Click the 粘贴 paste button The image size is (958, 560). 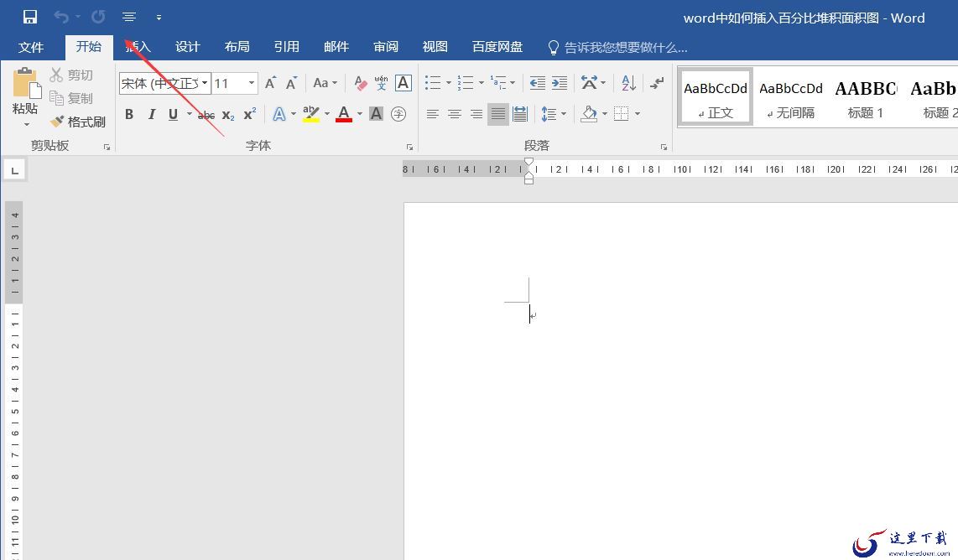pyautogui.click(x=25, y=92)
